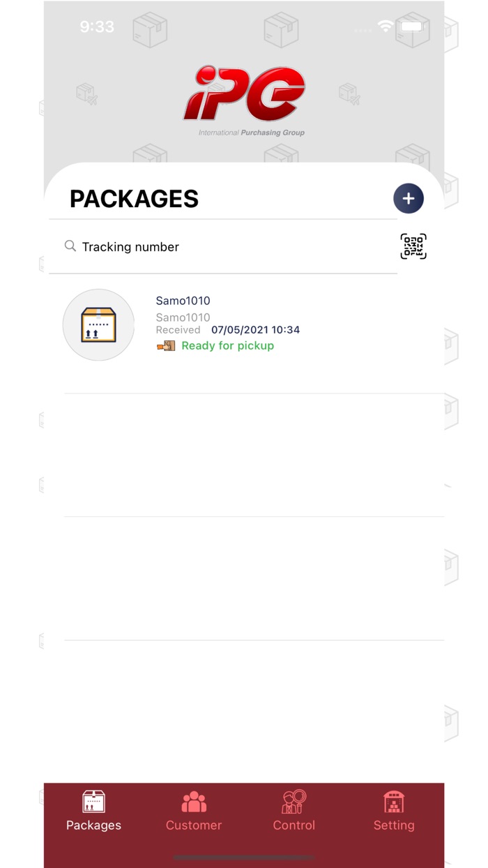The height and width of the screenshot is (868, 488).
Task: Click the magnifying glass search icon
Action: (x=70, y=246)
